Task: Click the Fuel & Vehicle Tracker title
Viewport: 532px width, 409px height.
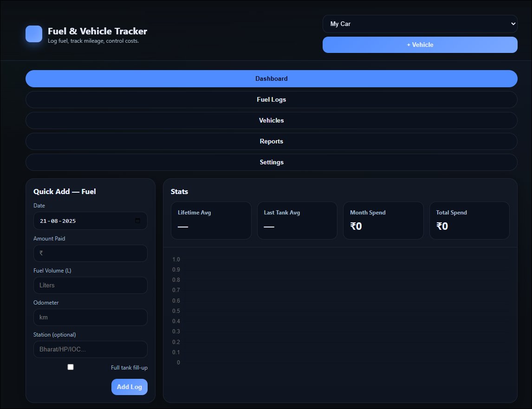Action: coord(97,31)
